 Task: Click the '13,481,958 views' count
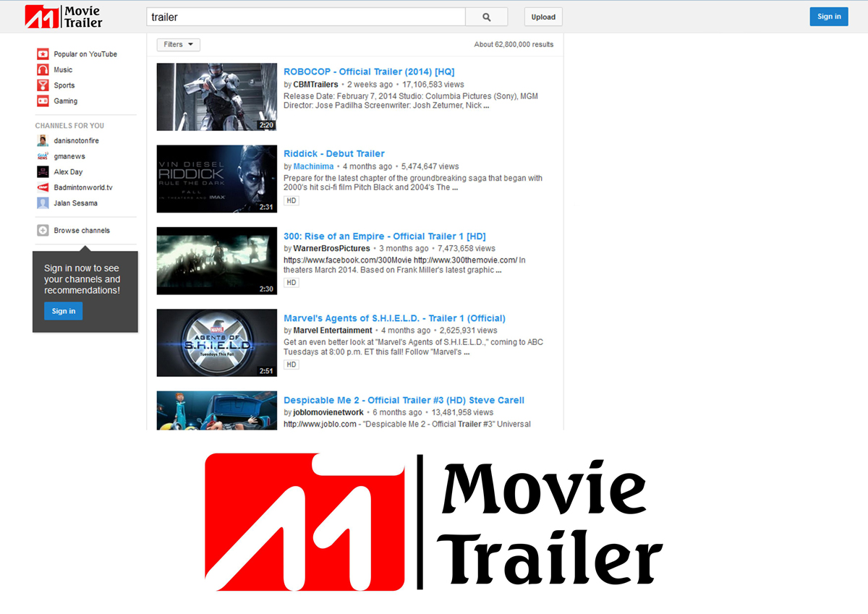[462, 413]
